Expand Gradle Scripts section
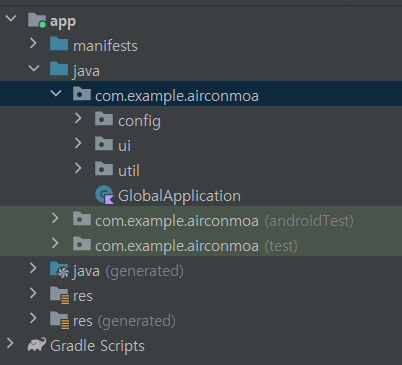 [10, 343]
